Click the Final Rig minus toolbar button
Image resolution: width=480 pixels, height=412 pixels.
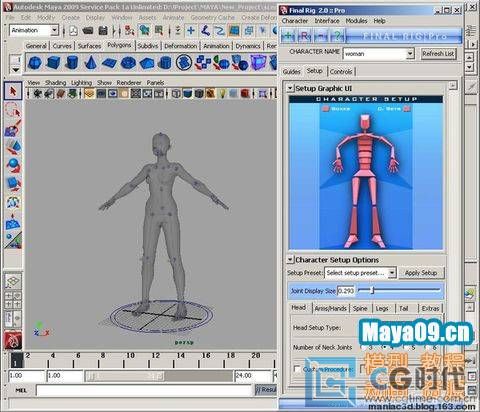point(321,35)
